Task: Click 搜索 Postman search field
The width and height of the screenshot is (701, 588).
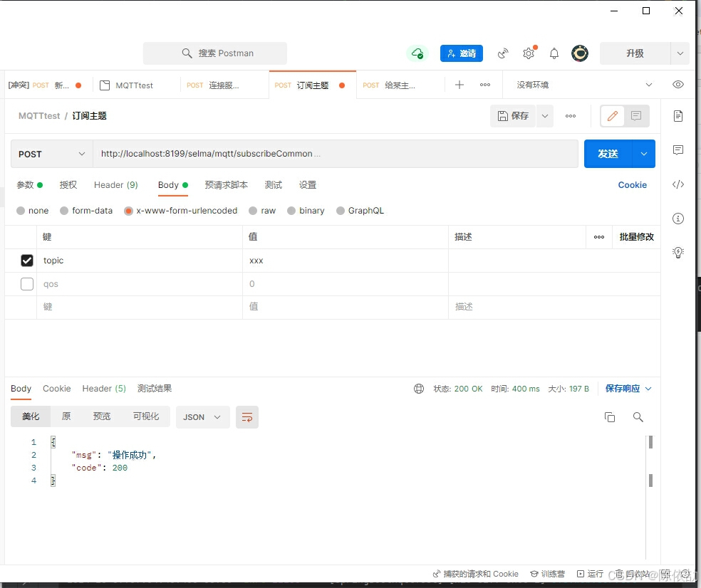Action: (x=215, y=53)
